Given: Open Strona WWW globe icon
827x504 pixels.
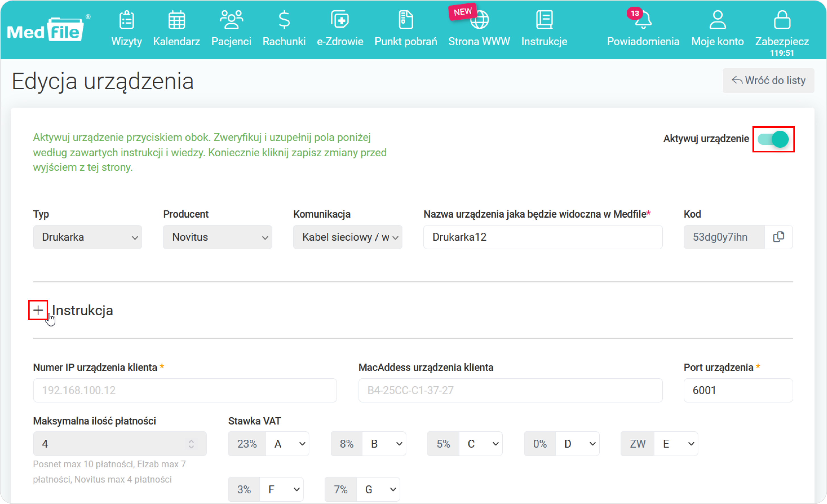Looking at the screenshot, I should click(479, 19).
